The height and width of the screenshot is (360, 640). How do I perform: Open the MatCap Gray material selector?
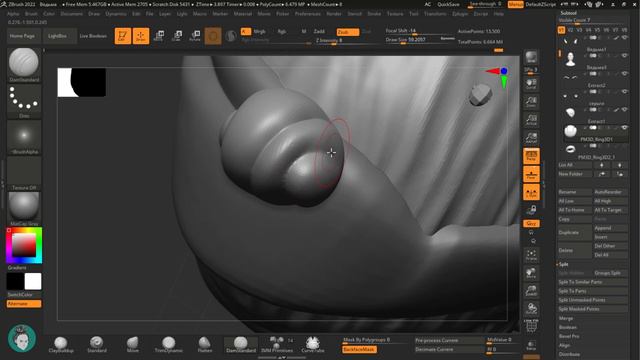point(24,209)
